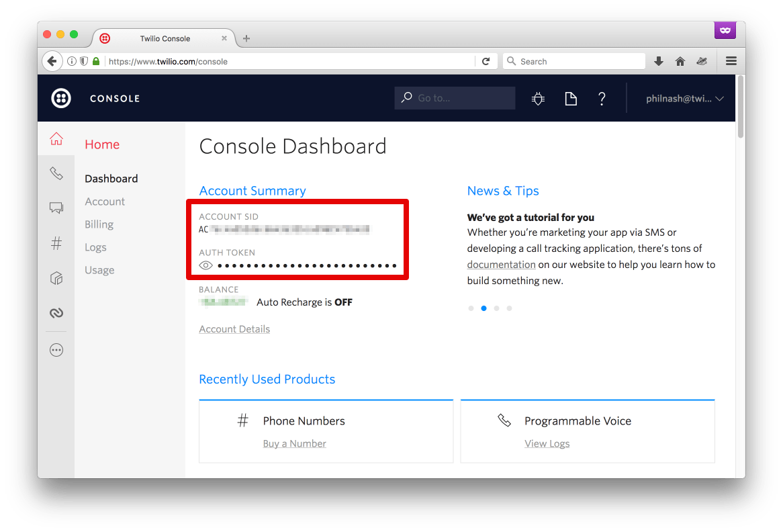
Task: Reveal the auth token with the eye icon
Action: click(205, 266)
